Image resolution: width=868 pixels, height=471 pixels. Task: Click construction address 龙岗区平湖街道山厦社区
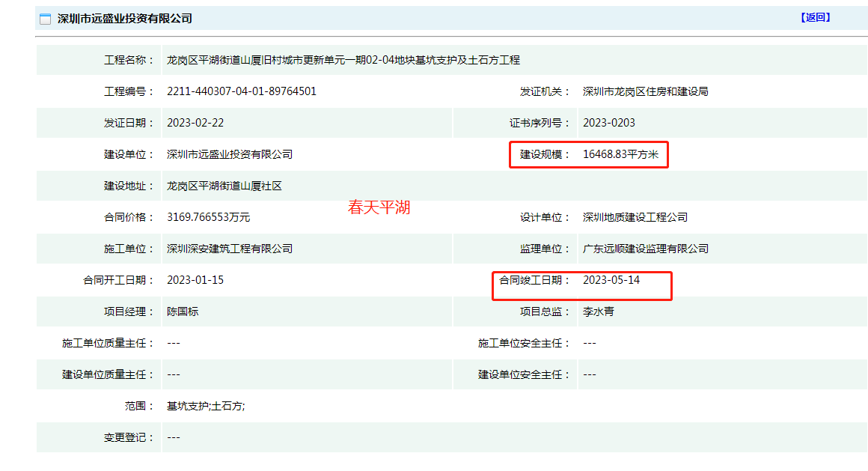click(x=224, y=186)
